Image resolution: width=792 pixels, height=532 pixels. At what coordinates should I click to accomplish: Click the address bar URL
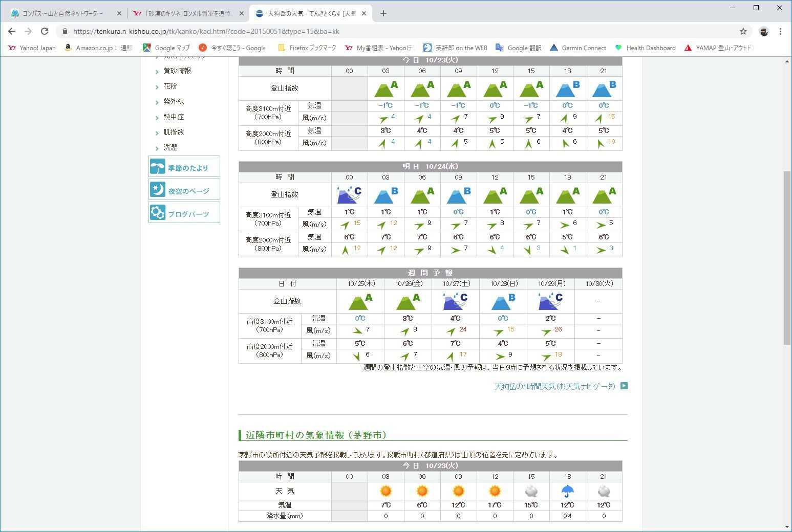pos(206,31)
